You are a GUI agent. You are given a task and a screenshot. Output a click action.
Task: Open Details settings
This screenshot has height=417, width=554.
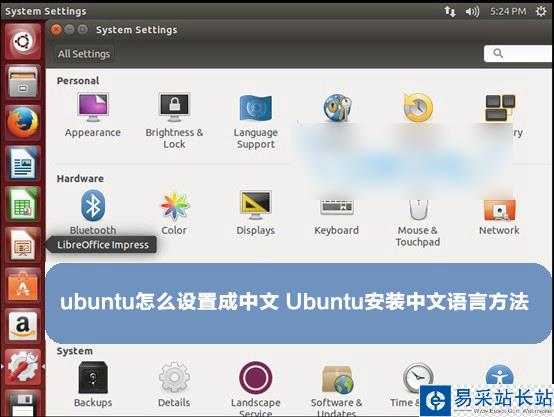tap(174, 384)
